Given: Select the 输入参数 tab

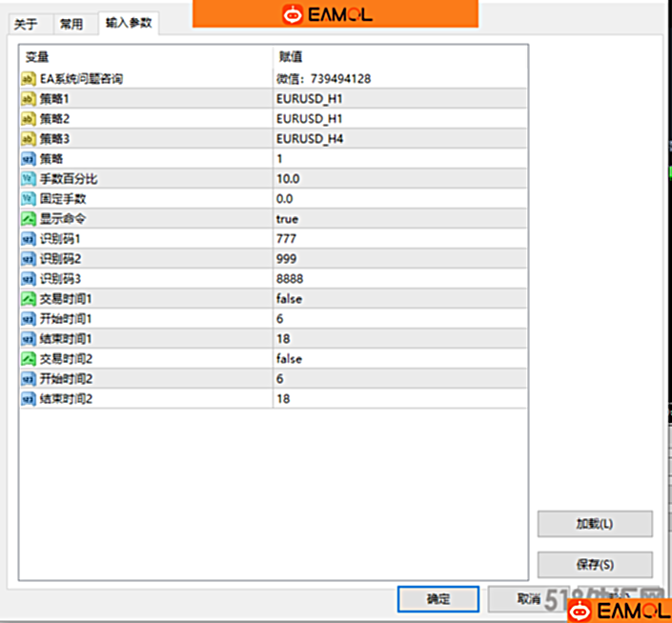Looking at the screenshot, I should tap(128, 22).
